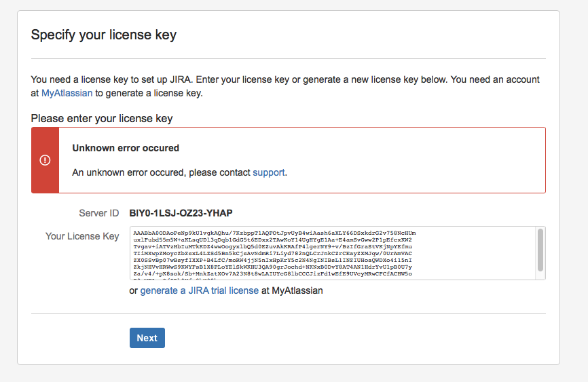This screenshot has height=382, width=588.
Task: Grab the license key field scrollbar thumb
Action: point(540,249)
